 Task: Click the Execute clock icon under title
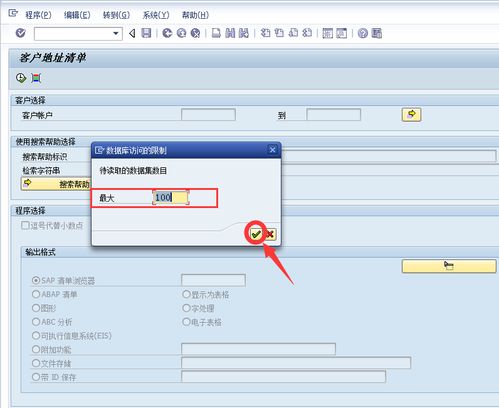21,78
